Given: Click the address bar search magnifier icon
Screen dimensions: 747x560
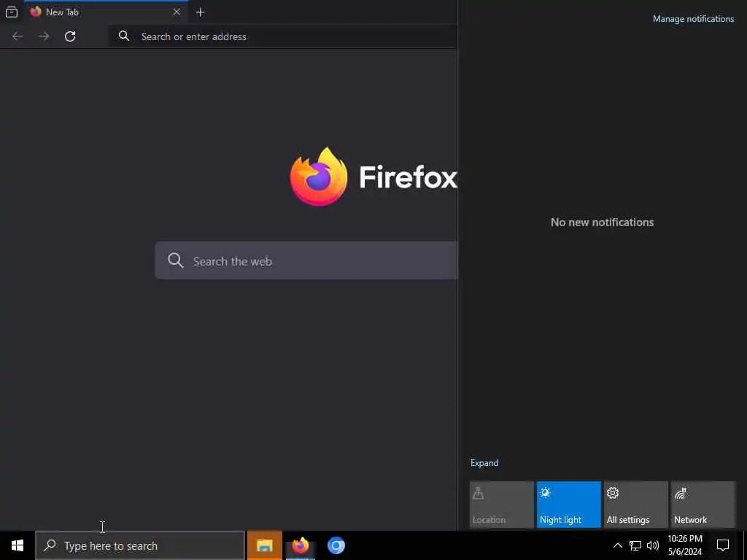Looking at the screenshot, I should coord(124,36).
